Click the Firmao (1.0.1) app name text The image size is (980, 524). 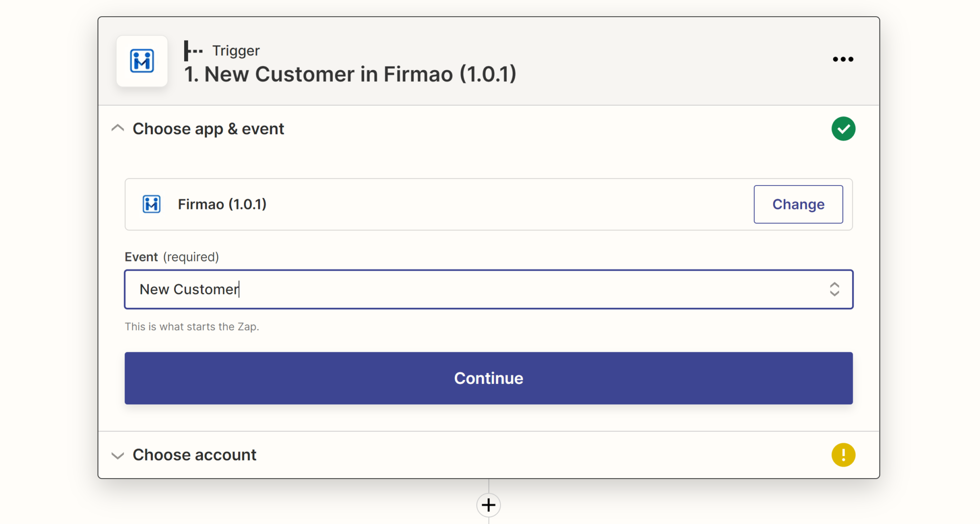point(222,204)
